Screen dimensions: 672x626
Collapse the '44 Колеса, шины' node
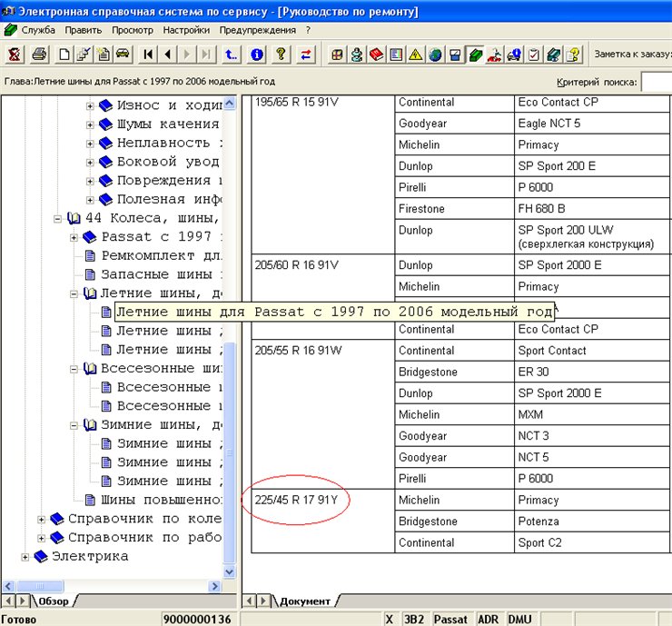point(57,219)
